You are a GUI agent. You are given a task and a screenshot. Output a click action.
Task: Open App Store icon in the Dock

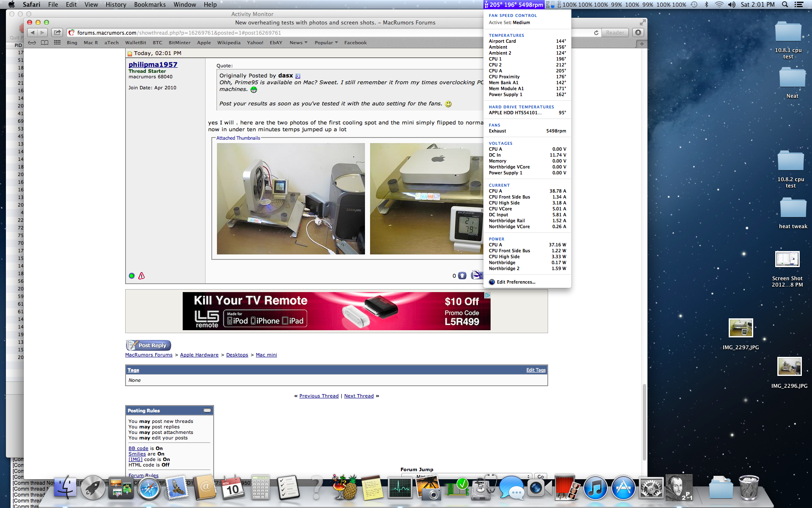pos(623,488)
